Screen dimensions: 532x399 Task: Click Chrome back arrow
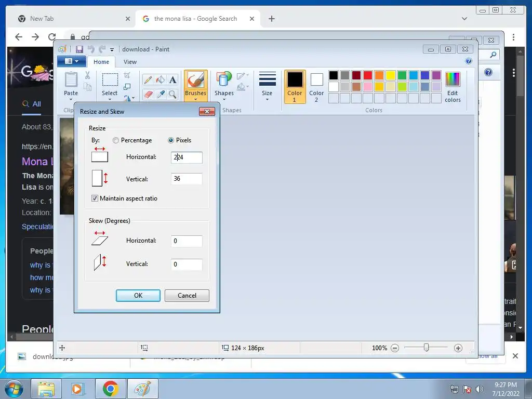tap(19, 37)
